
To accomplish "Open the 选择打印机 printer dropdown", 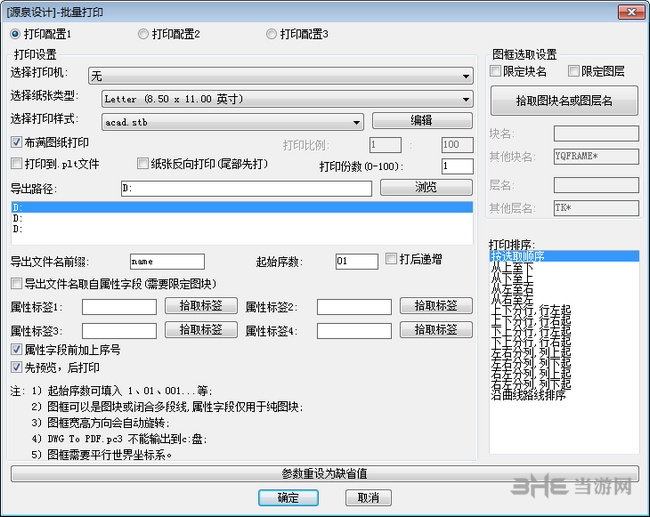I will pos(281,76).
